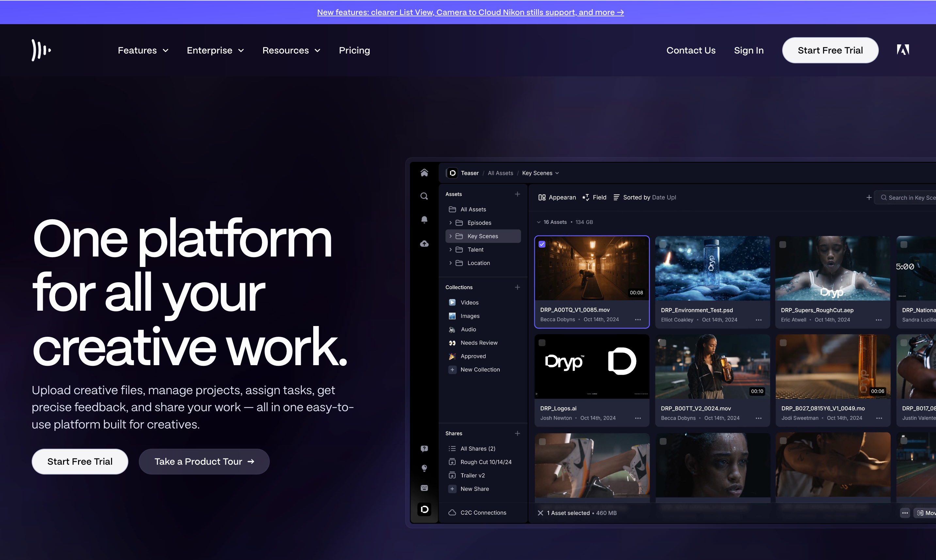Expand the Talent folder

tap(450, 249)
